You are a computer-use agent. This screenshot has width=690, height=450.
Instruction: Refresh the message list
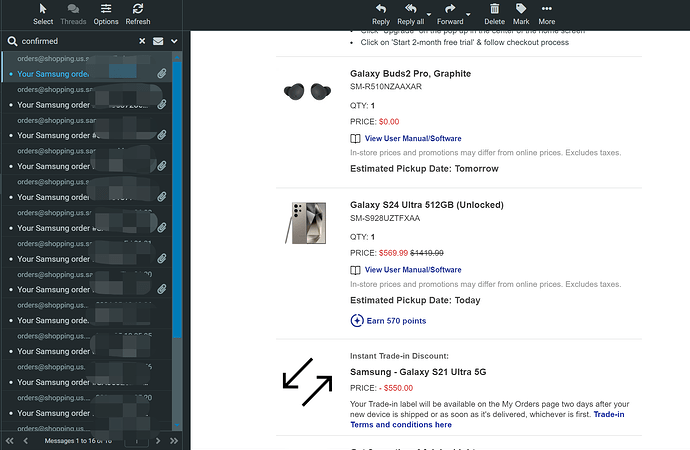(137, 13)
